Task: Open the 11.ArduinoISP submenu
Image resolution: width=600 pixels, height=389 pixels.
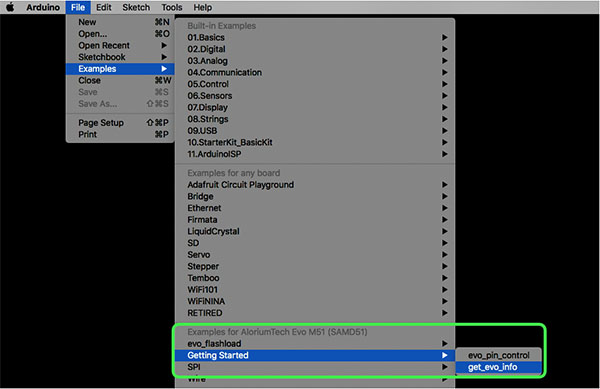Action: (315, 154)
